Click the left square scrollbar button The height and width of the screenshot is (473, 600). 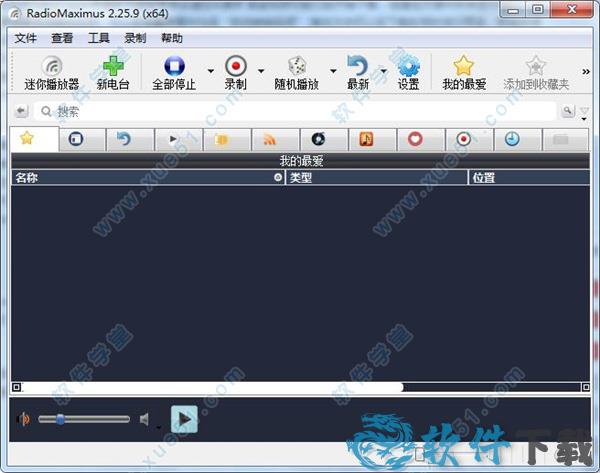pyautogui.click(x=16, y=387)
